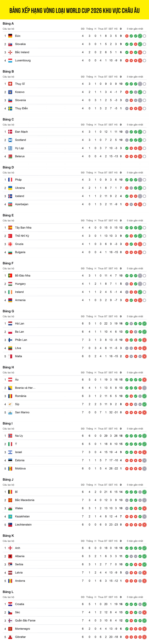This screenshot has width=149, height=644.
Task: Select the Croatia team name
Action: point(19,604)
